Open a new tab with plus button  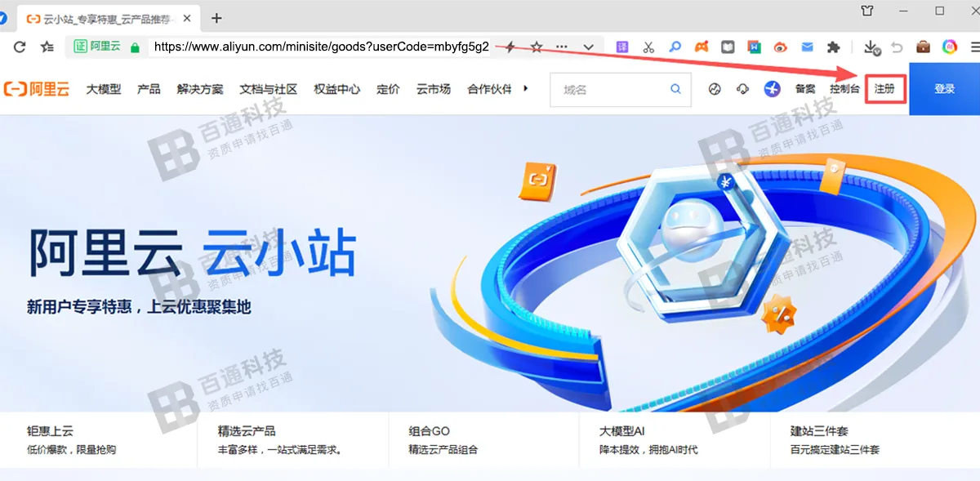tap(216, 18)
